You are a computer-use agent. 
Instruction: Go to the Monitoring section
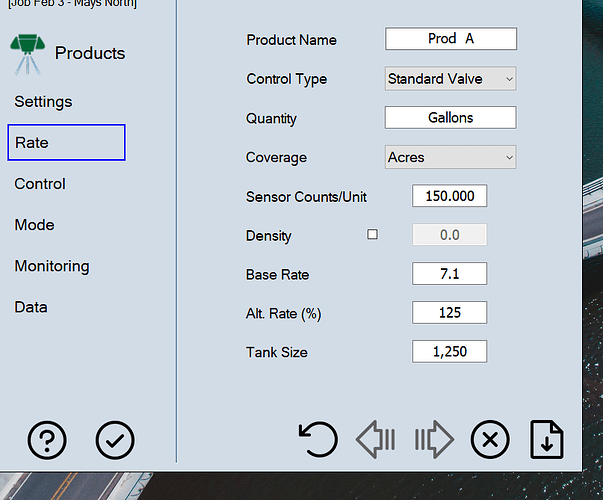tap(52, 266)
